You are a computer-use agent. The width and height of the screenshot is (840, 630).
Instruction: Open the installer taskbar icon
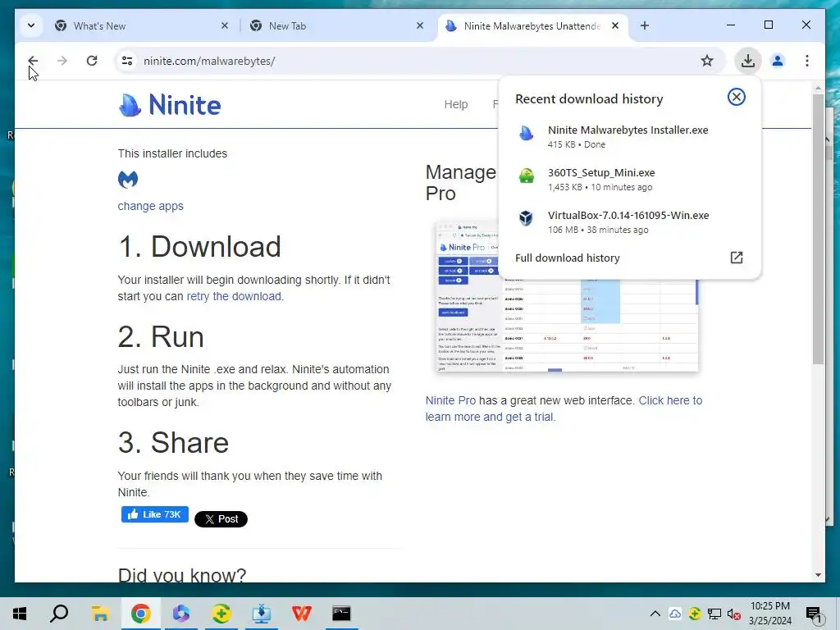click(262, 614)
